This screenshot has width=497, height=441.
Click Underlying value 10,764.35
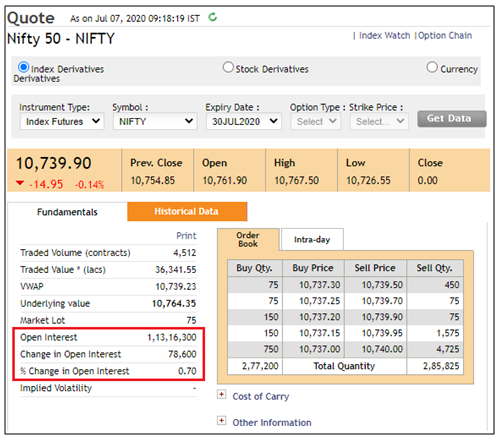pyautogui.click(x=174, y=303)
